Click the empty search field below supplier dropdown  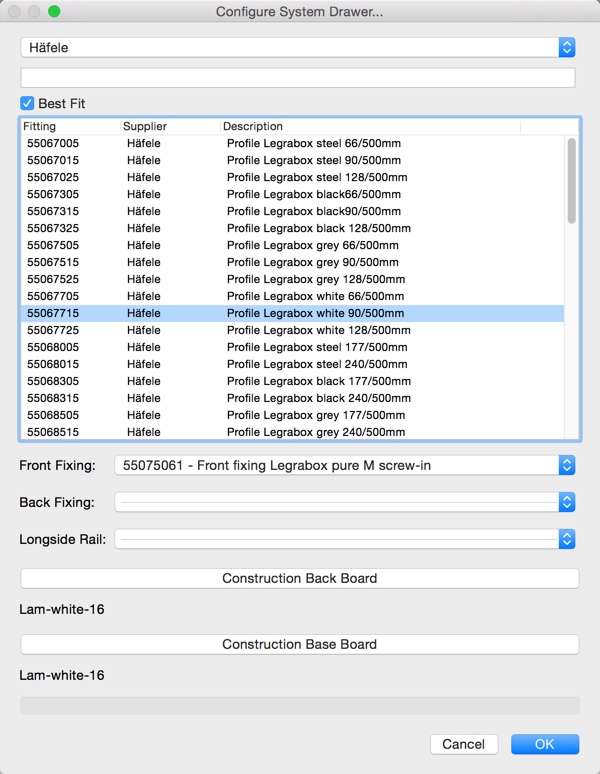298,78
